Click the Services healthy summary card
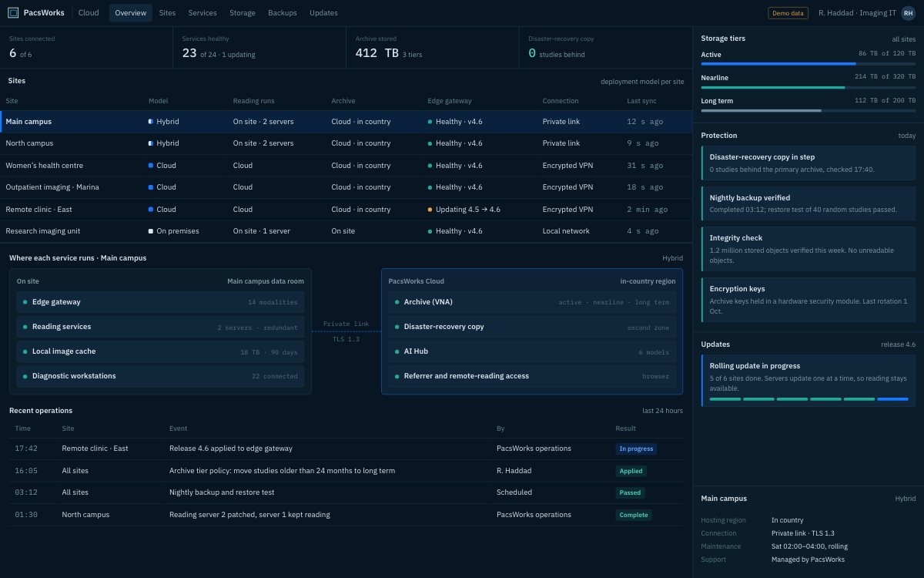924x578 pixels. (x=259, y=48)
